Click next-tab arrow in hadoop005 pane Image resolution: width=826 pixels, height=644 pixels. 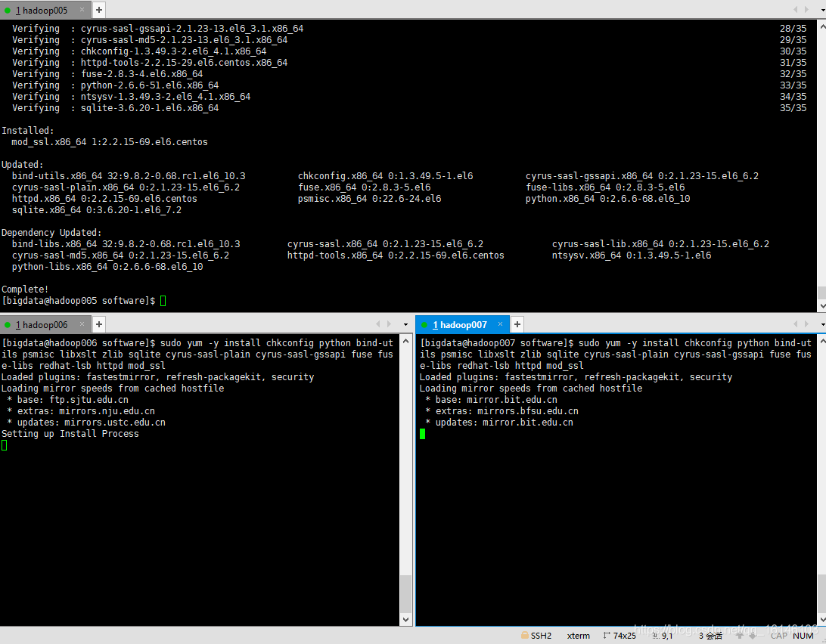(x=807, y=10)
